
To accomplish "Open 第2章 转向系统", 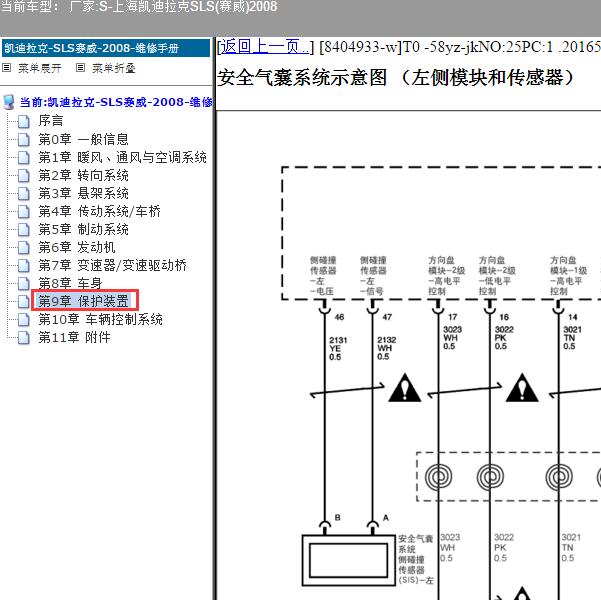I will coord(84,175).
